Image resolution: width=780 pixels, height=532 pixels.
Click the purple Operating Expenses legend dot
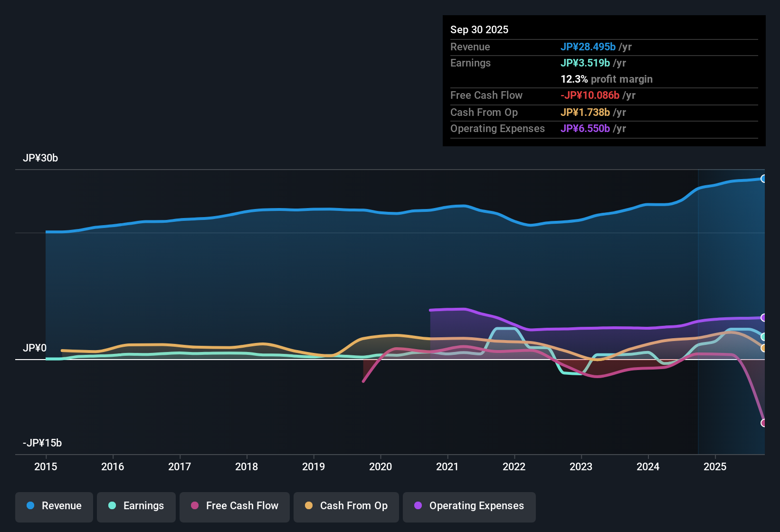pyautogui.click(x=417, y=506)
